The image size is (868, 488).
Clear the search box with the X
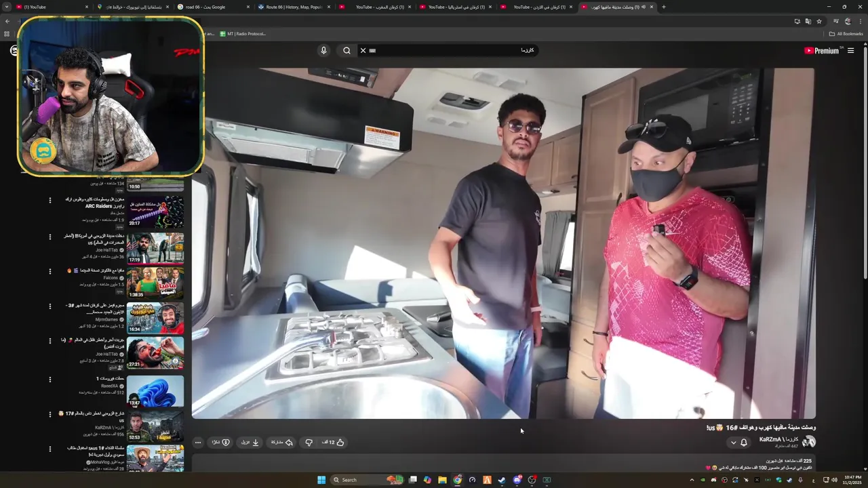[363, 50]
